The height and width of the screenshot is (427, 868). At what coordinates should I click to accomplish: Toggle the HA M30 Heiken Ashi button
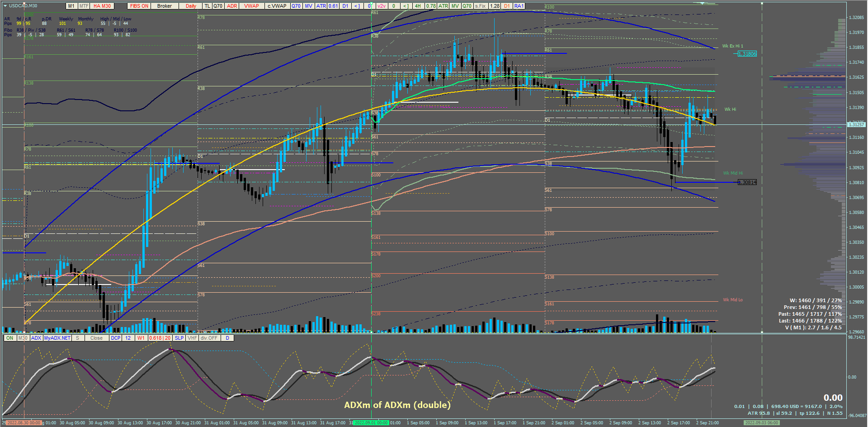102,6
